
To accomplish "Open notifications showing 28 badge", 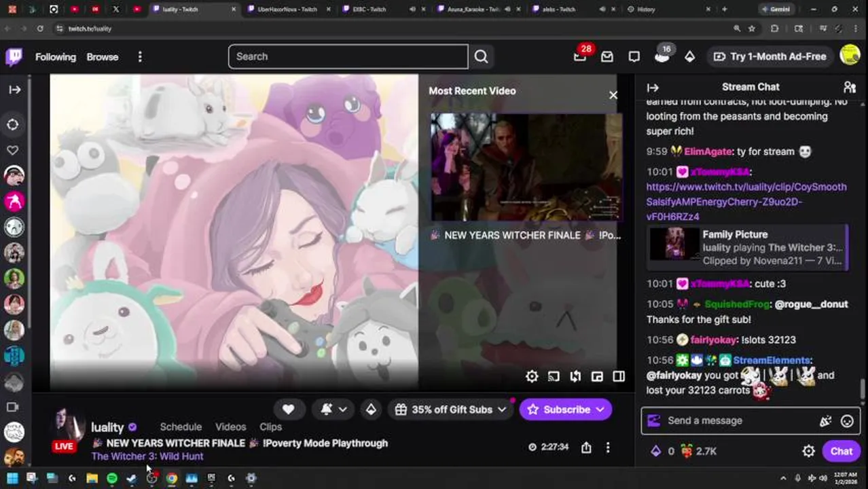I will 580,57.
